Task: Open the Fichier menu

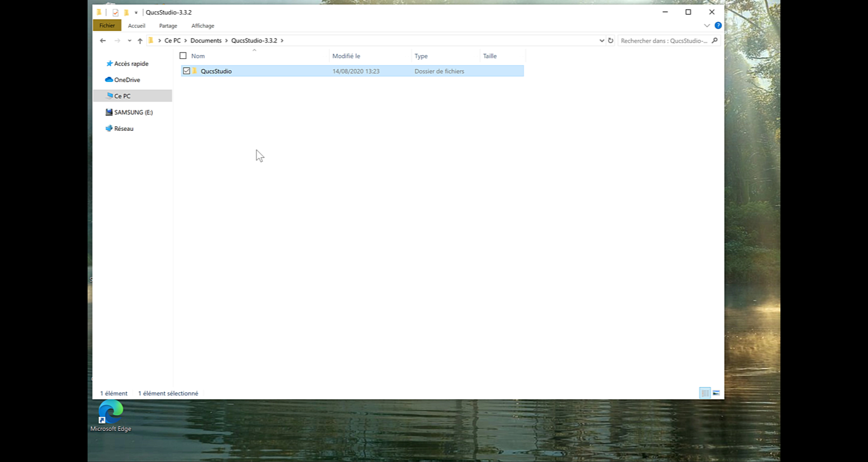Action: pyautogui.click(x=107, y=25)
